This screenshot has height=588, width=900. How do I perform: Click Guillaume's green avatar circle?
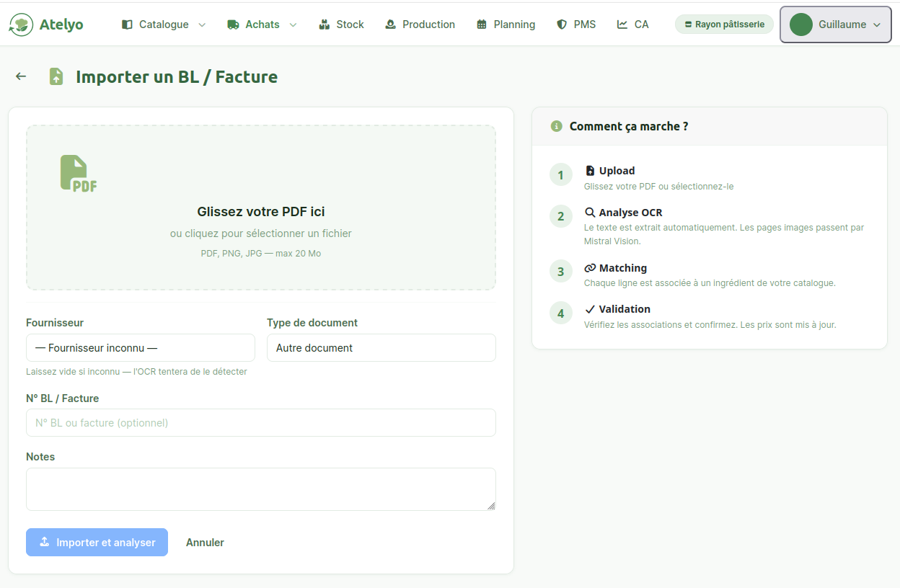click(x=800, y=24)
